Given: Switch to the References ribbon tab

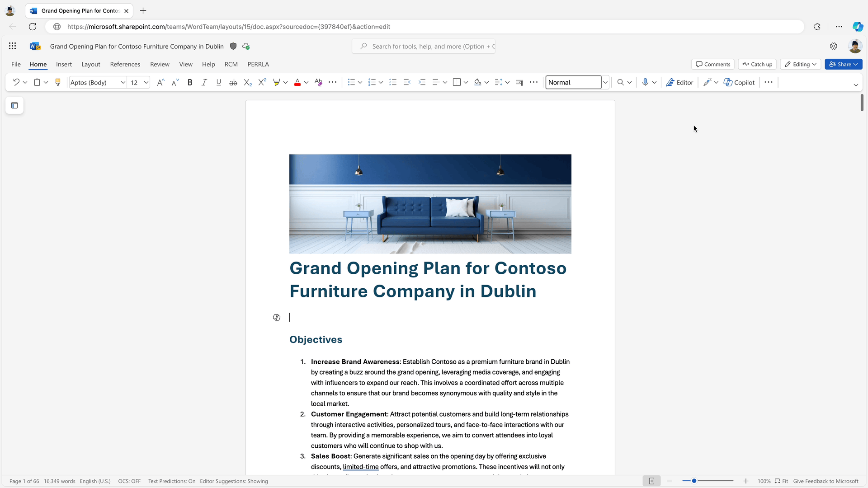Looking at the screenshot, I should coord(125,64).
